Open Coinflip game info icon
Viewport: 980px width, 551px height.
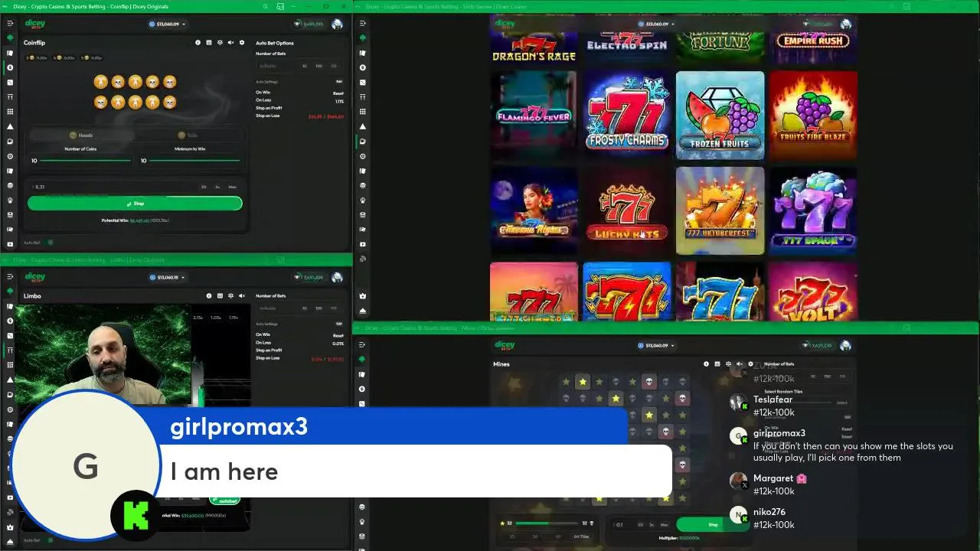tap(198, 43)
